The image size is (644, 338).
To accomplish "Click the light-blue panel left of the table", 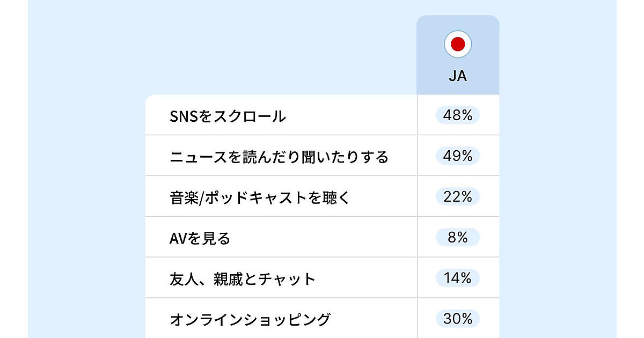I will (86, 188).
